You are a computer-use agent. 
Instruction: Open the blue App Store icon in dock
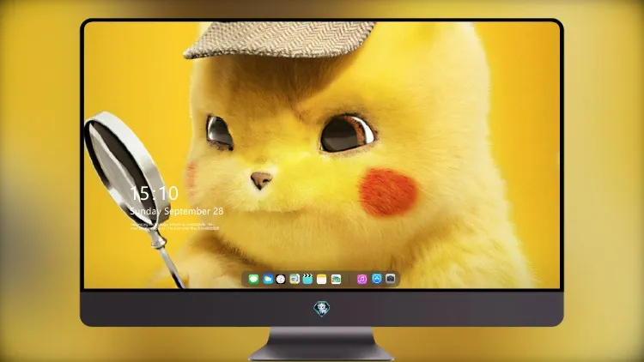click(377, 279)
